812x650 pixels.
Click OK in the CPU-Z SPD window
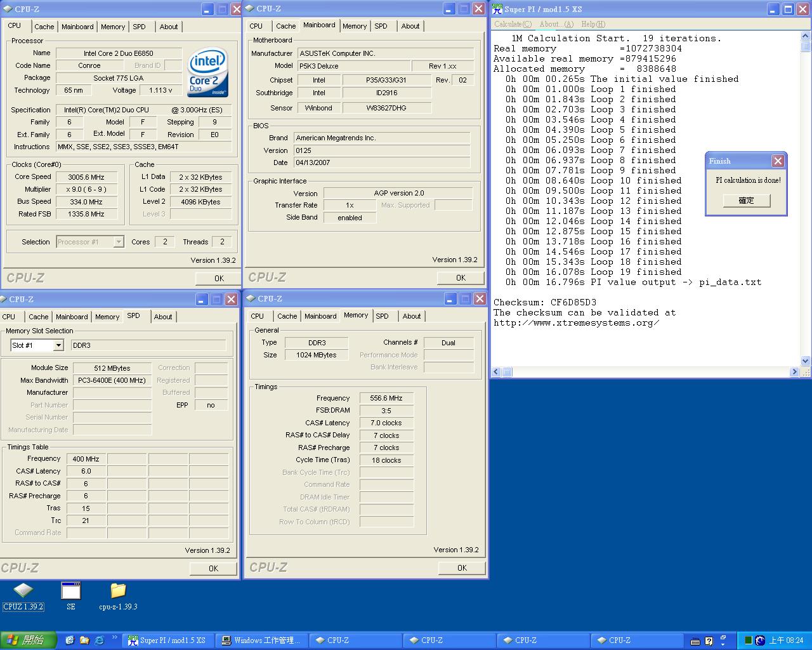click(213, 568)
